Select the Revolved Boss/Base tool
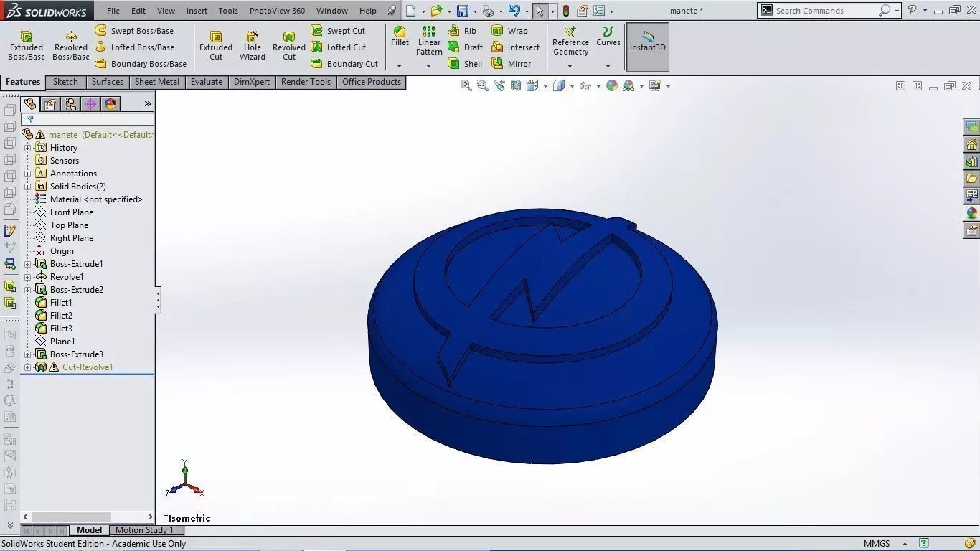This screenshot has height=551, width=980. 71,46
